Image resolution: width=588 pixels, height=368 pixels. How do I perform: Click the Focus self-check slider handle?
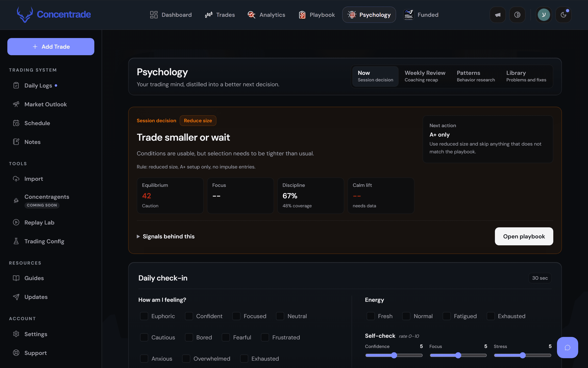point(458,355)
